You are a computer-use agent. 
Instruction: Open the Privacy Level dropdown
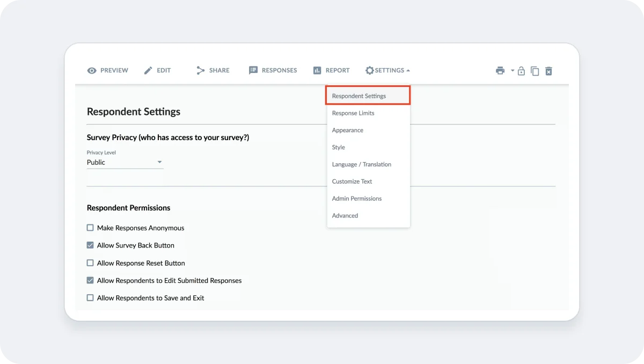(159, 162)
